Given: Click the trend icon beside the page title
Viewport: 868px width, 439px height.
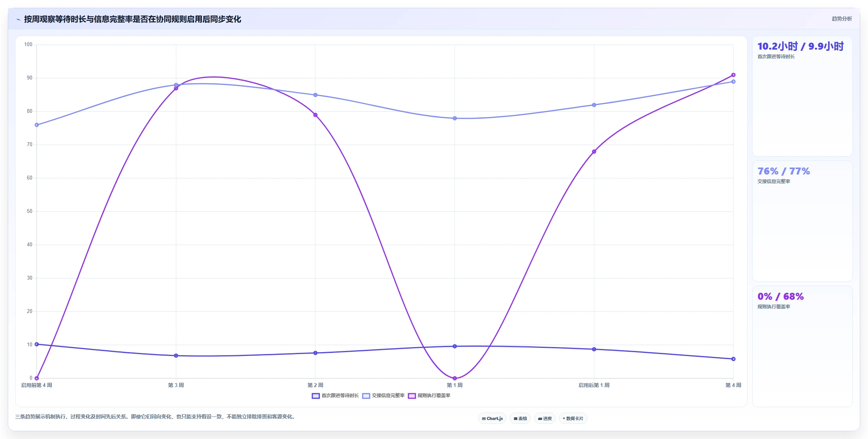Looking at the screenshot, I should [x=18, y=19].
